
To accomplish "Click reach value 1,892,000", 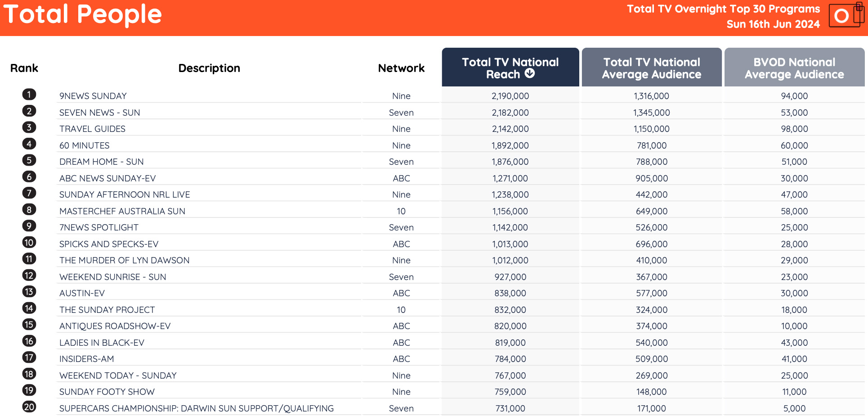I will [x=510, y=145].
